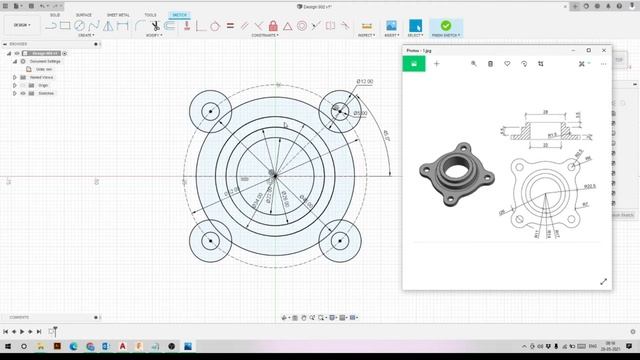This screenshot has height=360, width=640.
Task: Open the Create dropdown menu
Action: coord(86,36)
